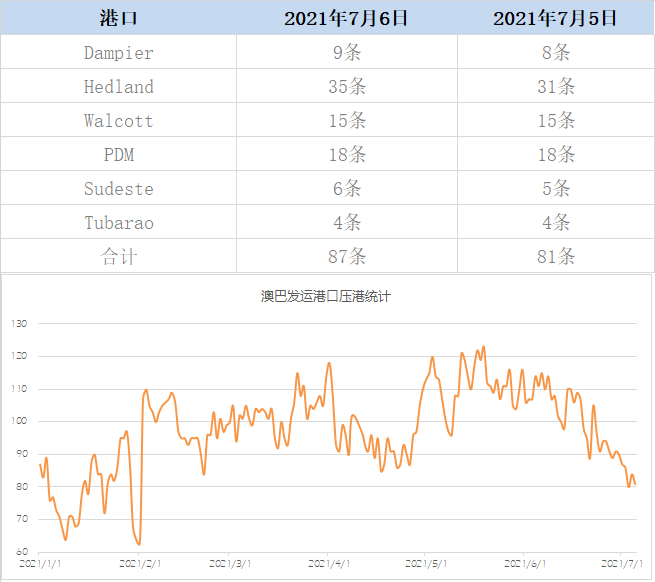Click the 70 y-axis label
Image resolution: width=655 pixels, height=582 pixels.
[x=22, y=519]
